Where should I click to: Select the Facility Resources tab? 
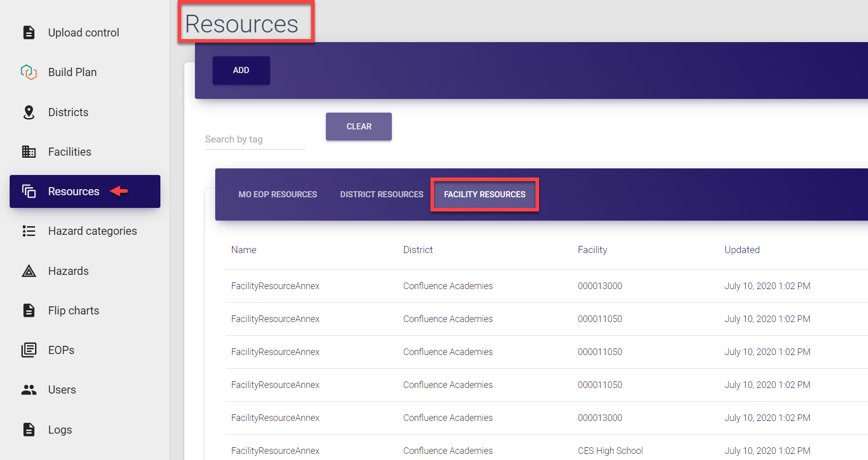tap(484, 194)
